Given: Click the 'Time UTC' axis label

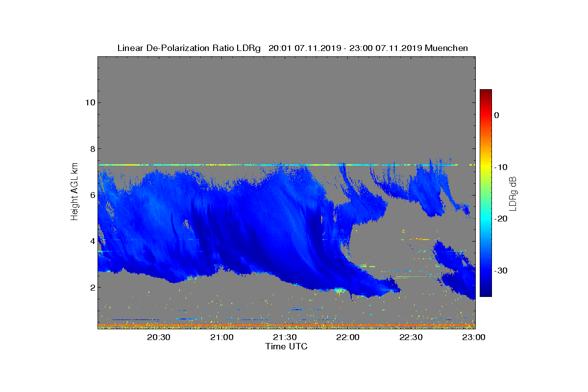Looking at the screenshot, I should click(287, 346).
